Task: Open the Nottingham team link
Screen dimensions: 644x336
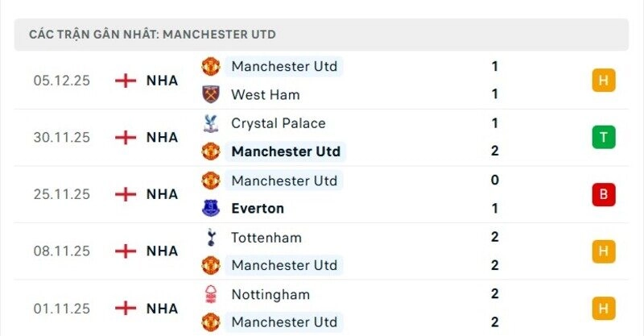Action: click(270, 294)
